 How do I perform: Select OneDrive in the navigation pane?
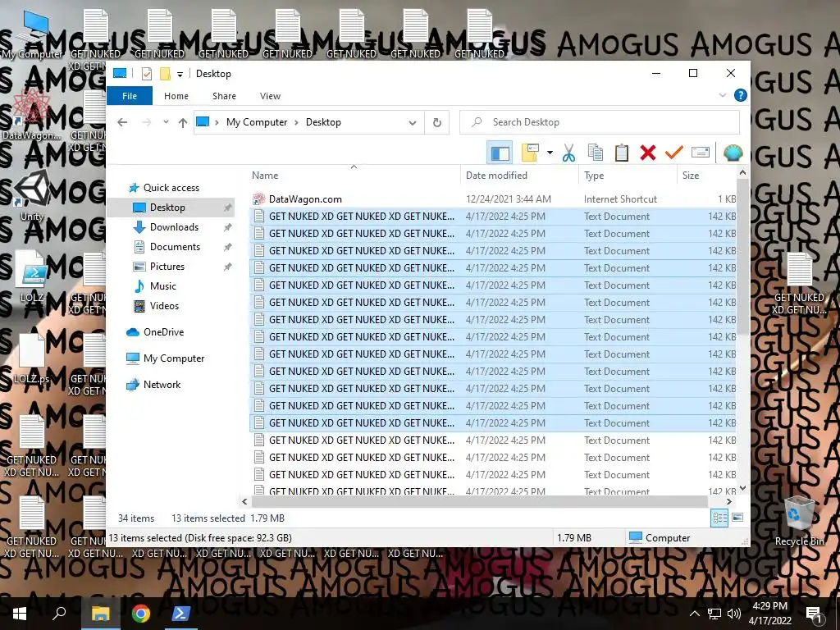[163, 332]
